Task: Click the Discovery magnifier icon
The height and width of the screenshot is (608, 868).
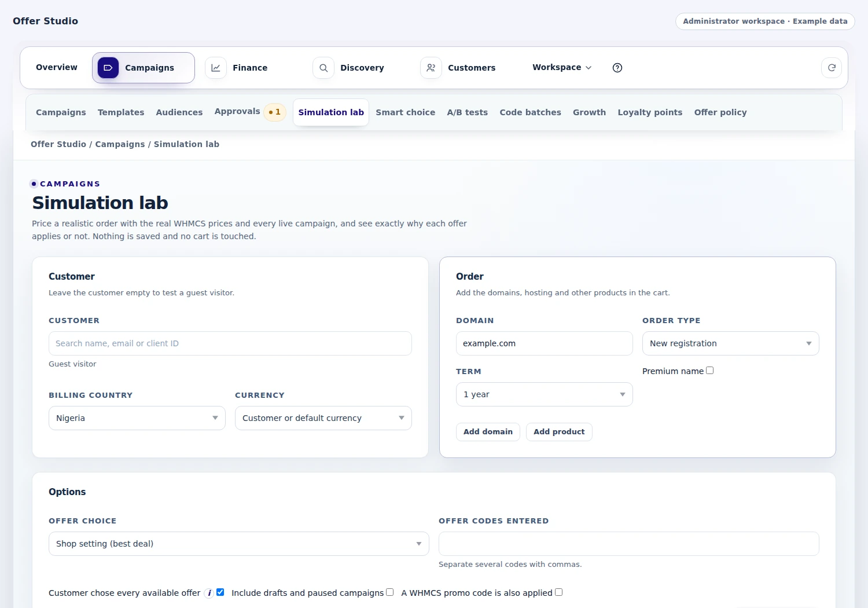Action: (x=323, y=68)
